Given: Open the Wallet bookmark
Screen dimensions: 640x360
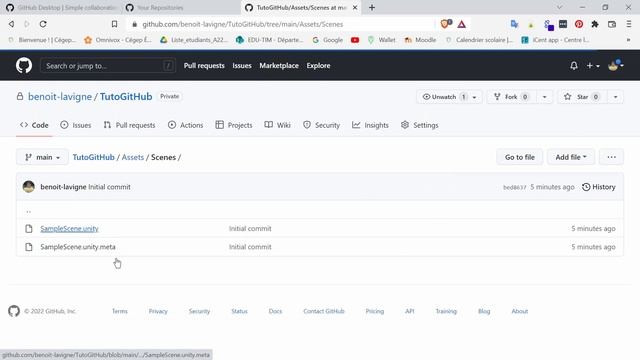Looking at the screenshot, I should [x=381, y=40].
